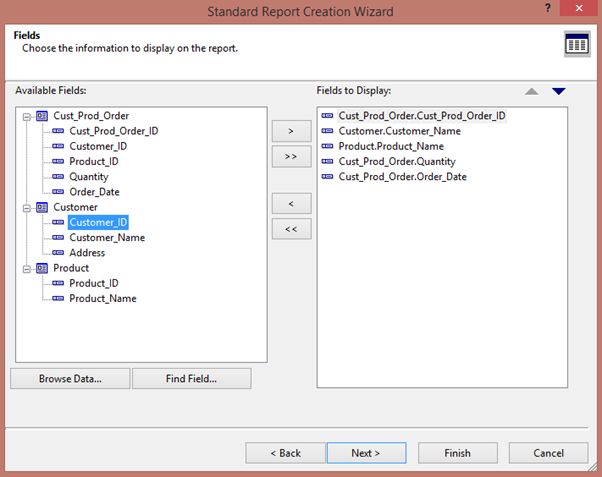Click field icon beside Product_Name in Available Fields
This screenshot has height=477, width=602.
click(x=58, y=298)
